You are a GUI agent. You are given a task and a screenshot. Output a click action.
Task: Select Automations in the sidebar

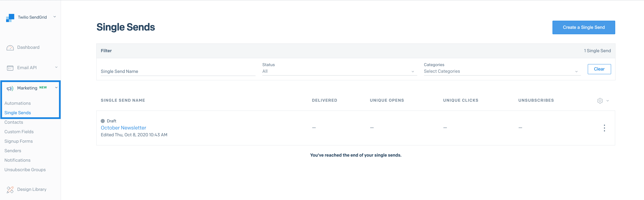(x=17, y=103)
